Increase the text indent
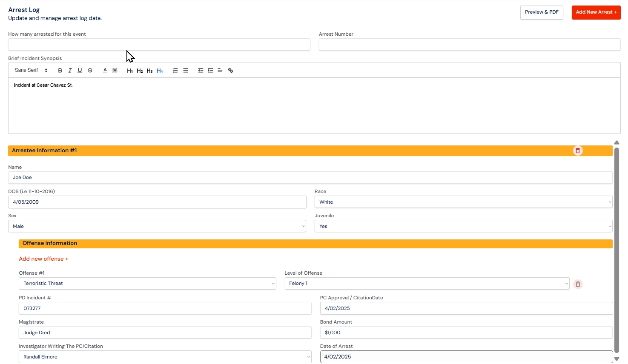This screenshot has width=628, height=364. click(210, 71)
